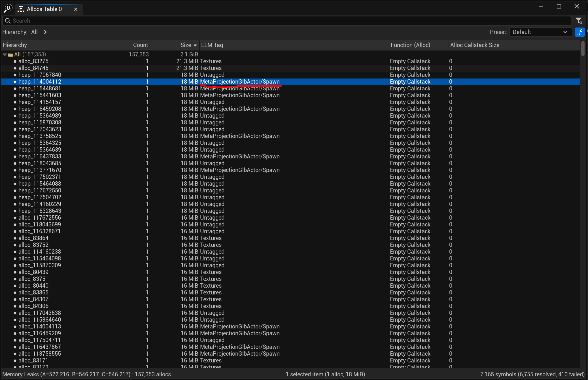Image resolution: width=588 pixels, height=380 pixels.
Task: Click the Size column sort arrow
Action: [x=195, y=45]
